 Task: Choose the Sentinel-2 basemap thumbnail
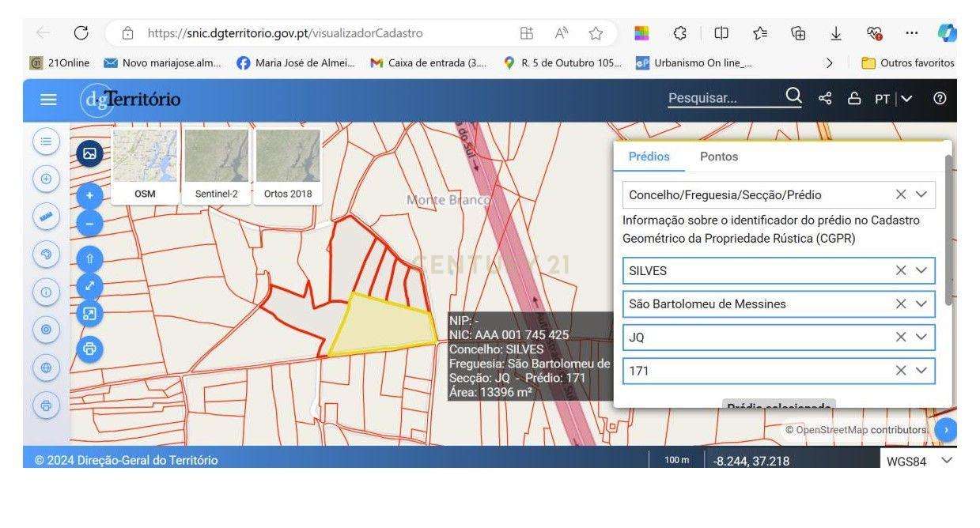[x=216, y=166]
